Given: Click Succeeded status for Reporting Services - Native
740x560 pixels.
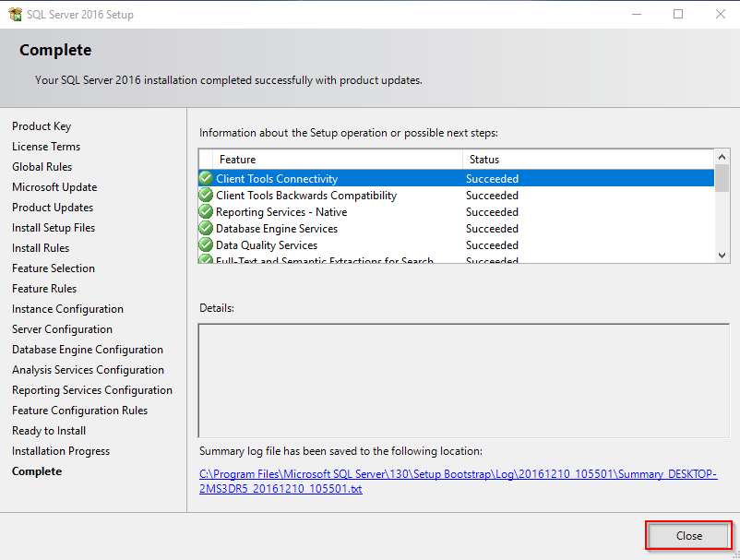Looking at the screenshot, I should point(492,211).
